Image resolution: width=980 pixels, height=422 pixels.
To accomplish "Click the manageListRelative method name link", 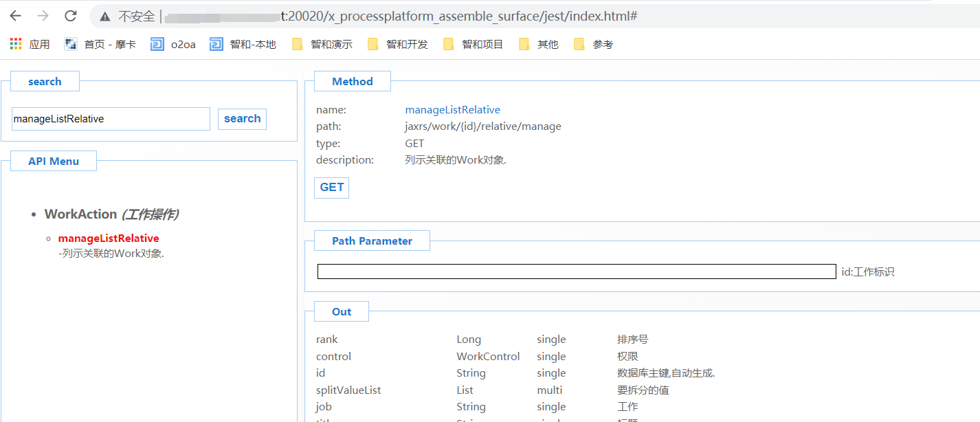I will point(452,110).
